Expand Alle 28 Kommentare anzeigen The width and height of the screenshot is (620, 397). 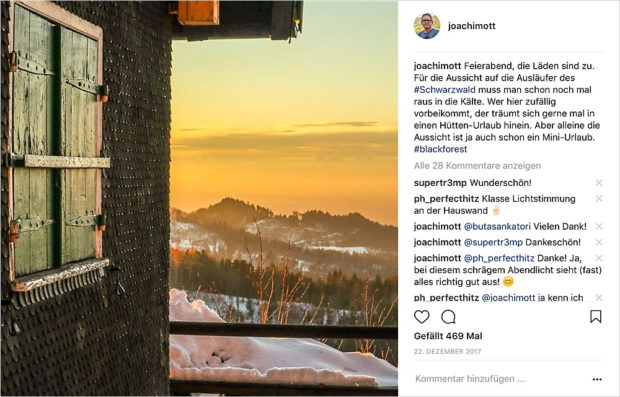pyautogui.click(x=477, y=166)
